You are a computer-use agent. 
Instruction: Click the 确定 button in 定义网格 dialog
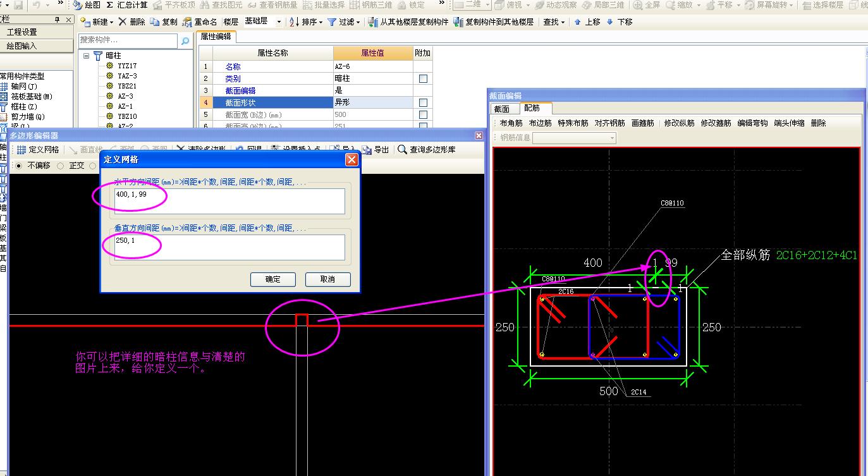click(x=273, y=279)
